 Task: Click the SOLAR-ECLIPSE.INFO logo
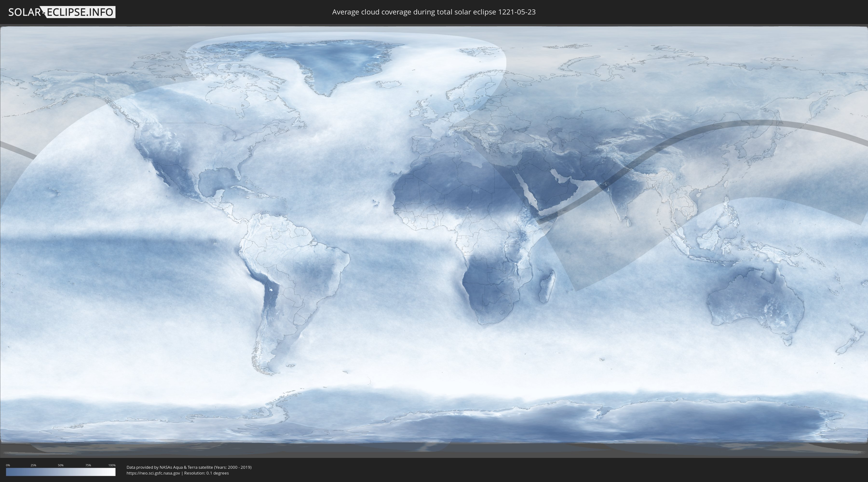click(62, 12)
